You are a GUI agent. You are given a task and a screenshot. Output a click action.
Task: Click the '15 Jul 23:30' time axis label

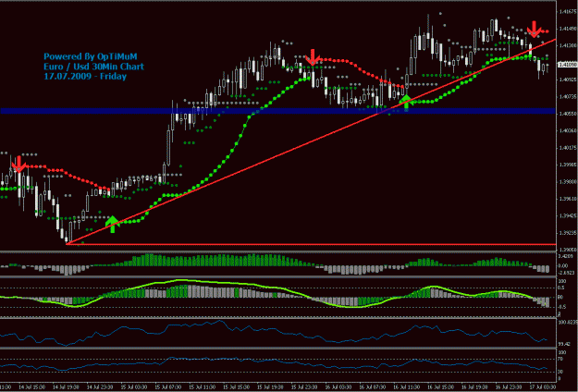pos(302,386)
